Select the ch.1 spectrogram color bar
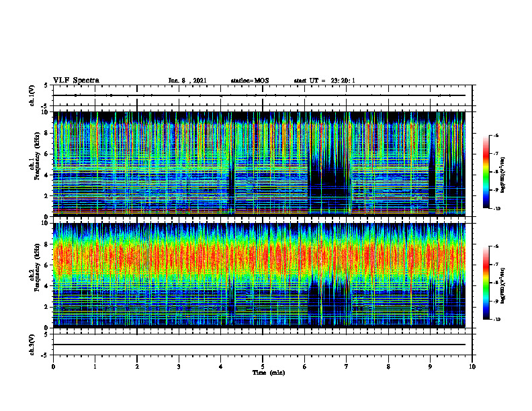The image size is (532, 411). 486,172
